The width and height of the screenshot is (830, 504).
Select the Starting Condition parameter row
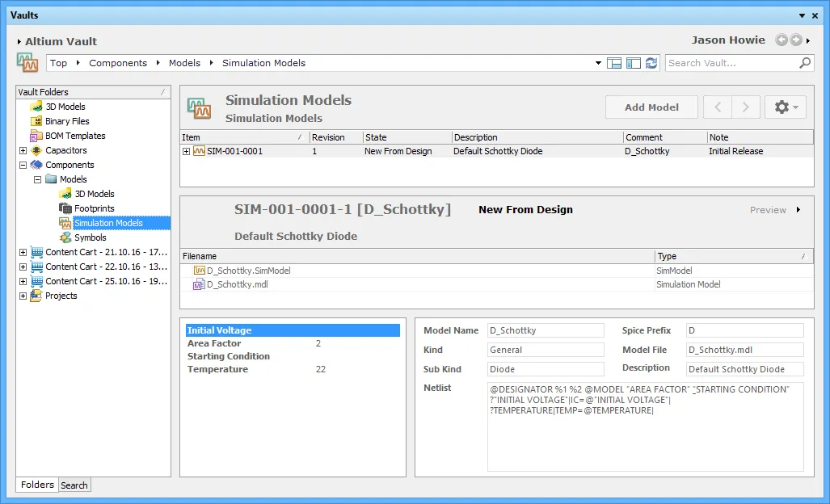(x=293, y=356)
